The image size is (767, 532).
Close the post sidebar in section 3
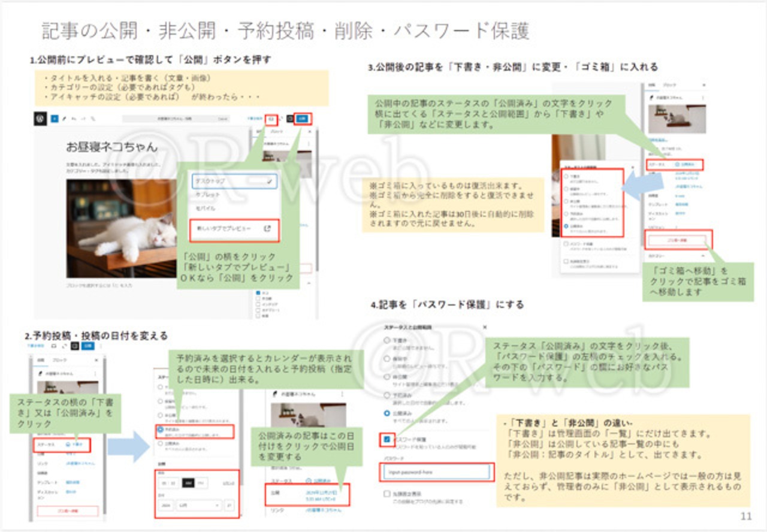(x=703, y=86)
